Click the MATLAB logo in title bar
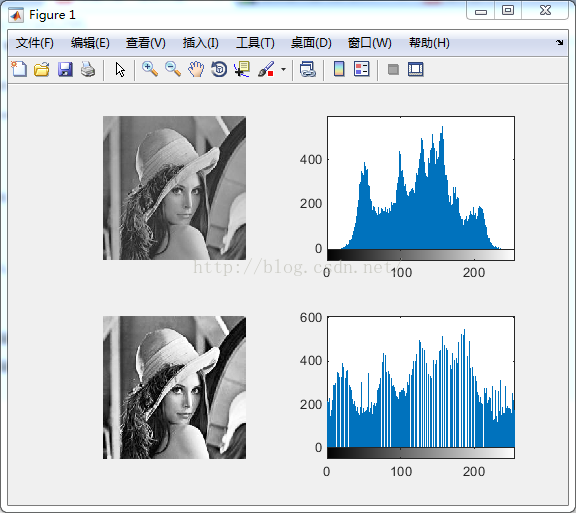 pos(16,15)
